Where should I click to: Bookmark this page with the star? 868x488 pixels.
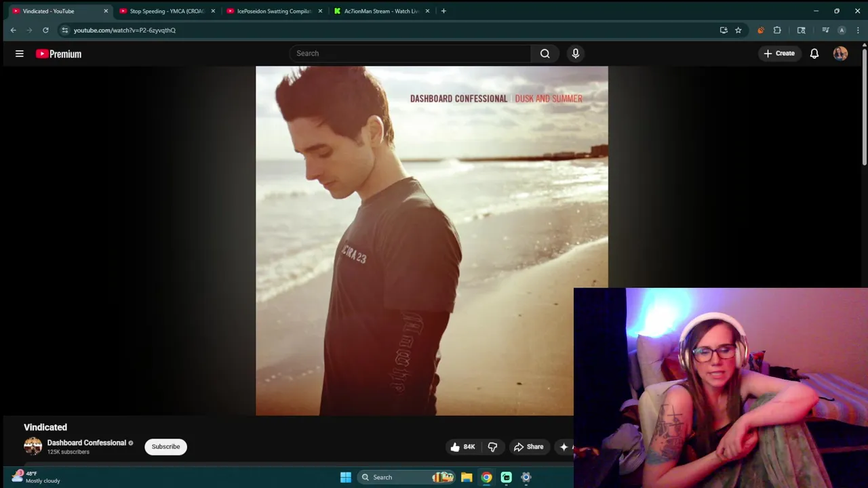coord(738,30)
